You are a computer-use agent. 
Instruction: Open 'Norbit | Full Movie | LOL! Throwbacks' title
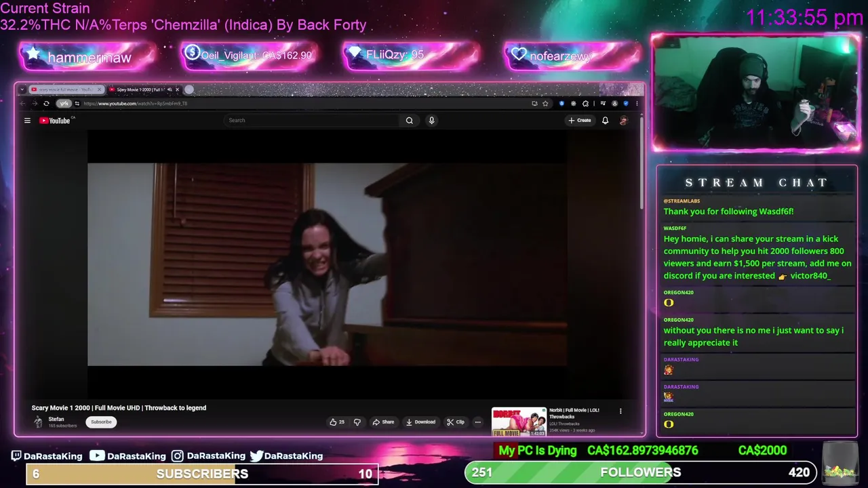(574, 413)
